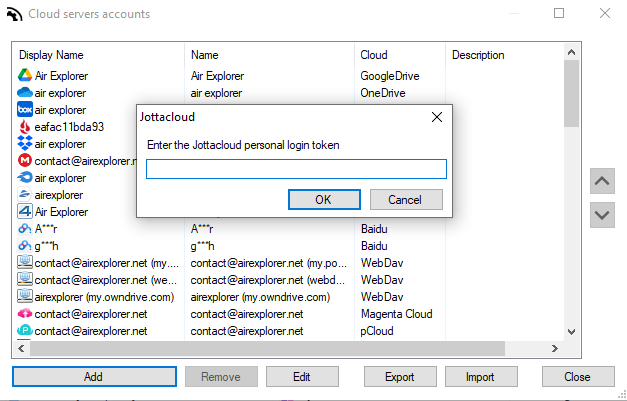Click the pCloud icon in accounts list
The width and height of the screenshot is (627, 401).
tap(25, 331)
